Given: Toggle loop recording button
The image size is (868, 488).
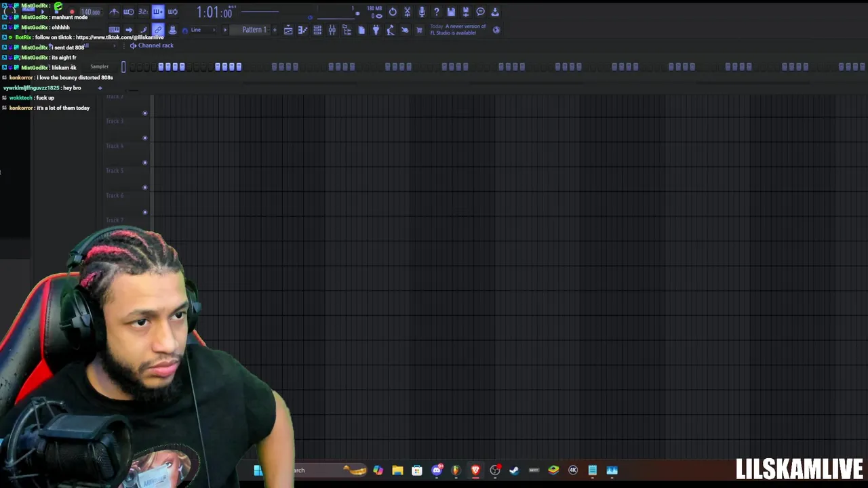Looking at the screenshot, I should [x=173, y=12].
